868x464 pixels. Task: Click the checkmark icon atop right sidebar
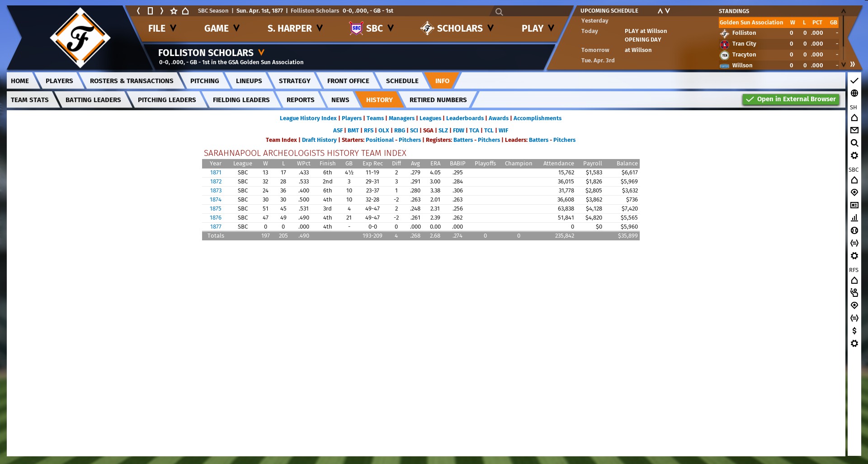[854, 80]
